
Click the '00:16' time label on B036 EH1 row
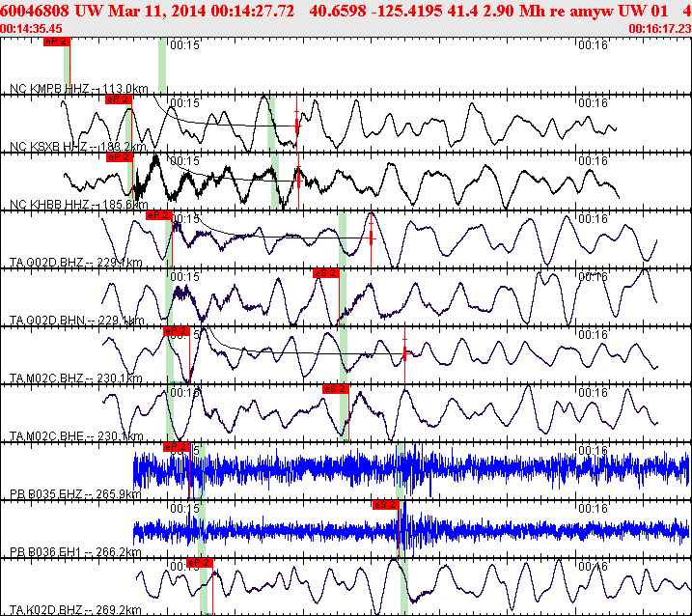click(x=593, y=509)
